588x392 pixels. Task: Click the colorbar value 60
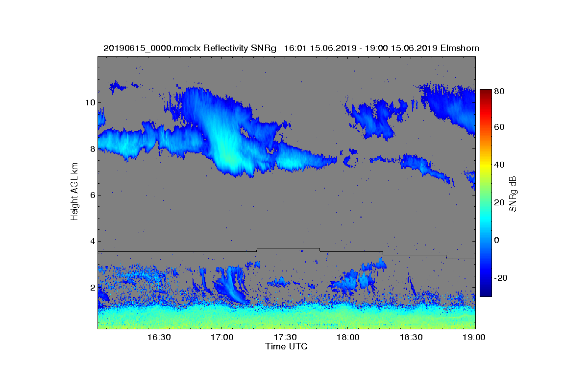coord(500,127)
